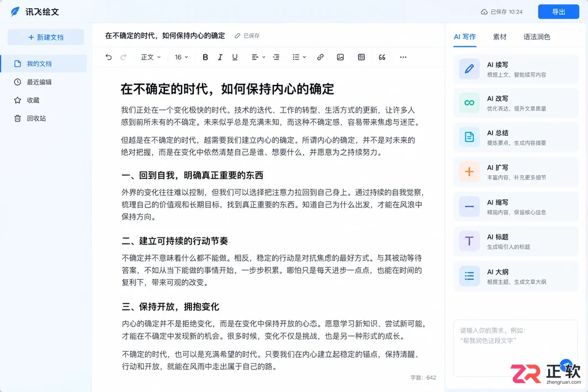Click heading 一、回到自我，明确真正重要的东西
This screenshot has width=588, height=392.
(x=192, y=175)
